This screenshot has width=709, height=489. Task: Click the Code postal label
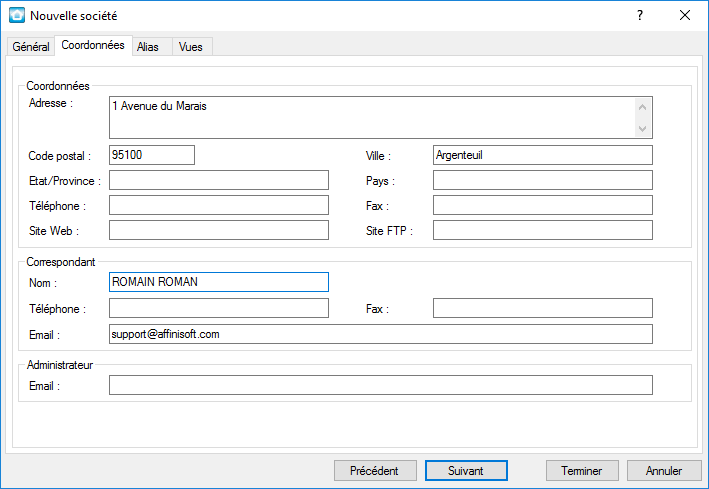(x=60, y=156)
